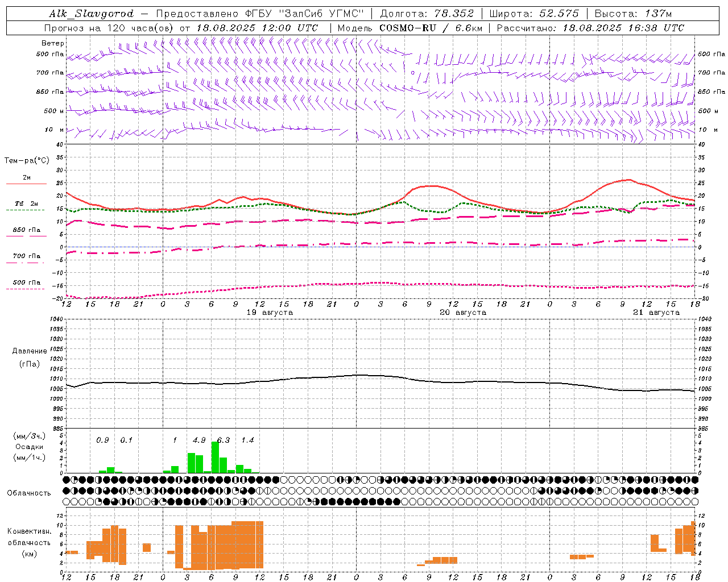Viewport: 728px width, 582px height.
Task: Click the Конвективн. label
Action: click(x=30, y=531)
